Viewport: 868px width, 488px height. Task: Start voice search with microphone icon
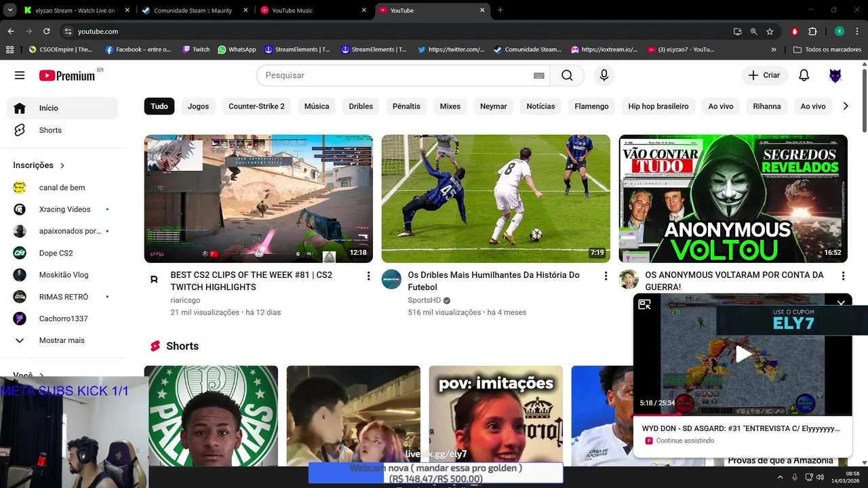(604, 75)
